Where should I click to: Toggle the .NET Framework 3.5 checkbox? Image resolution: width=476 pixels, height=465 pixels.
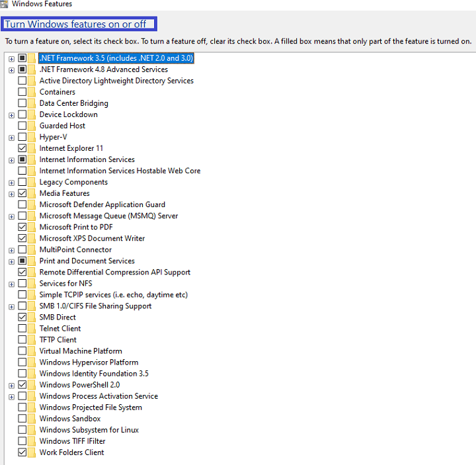coord(22,58)
